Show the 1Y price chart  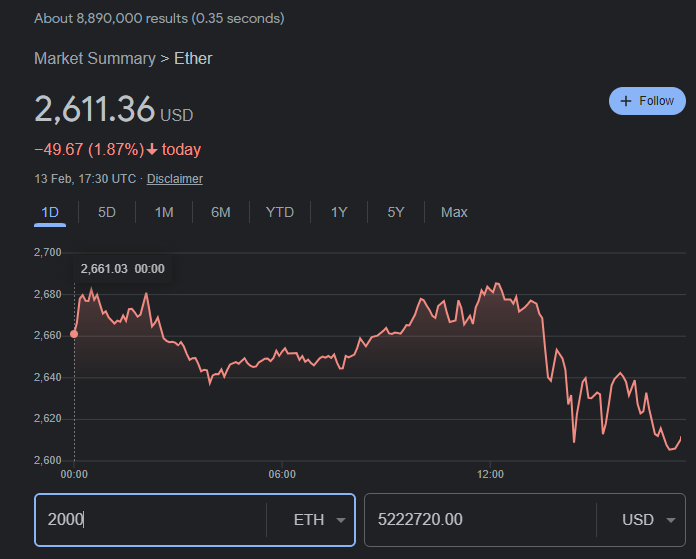coord(339,212)
